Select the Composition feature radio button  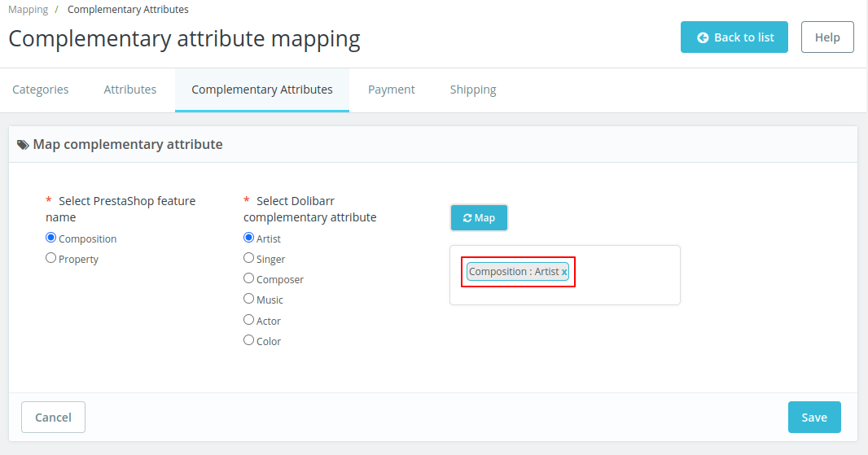click(51, 238)
